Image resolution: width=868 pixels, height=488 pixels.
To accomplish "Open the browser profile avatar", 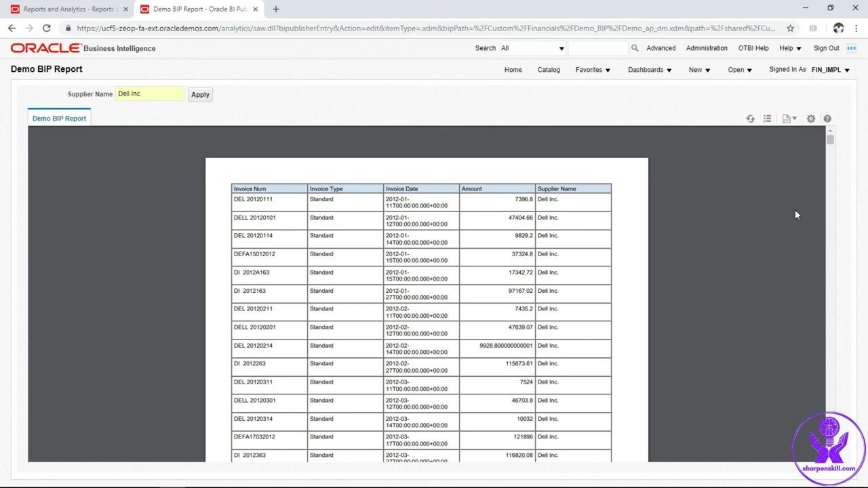I will pos(839,28).
